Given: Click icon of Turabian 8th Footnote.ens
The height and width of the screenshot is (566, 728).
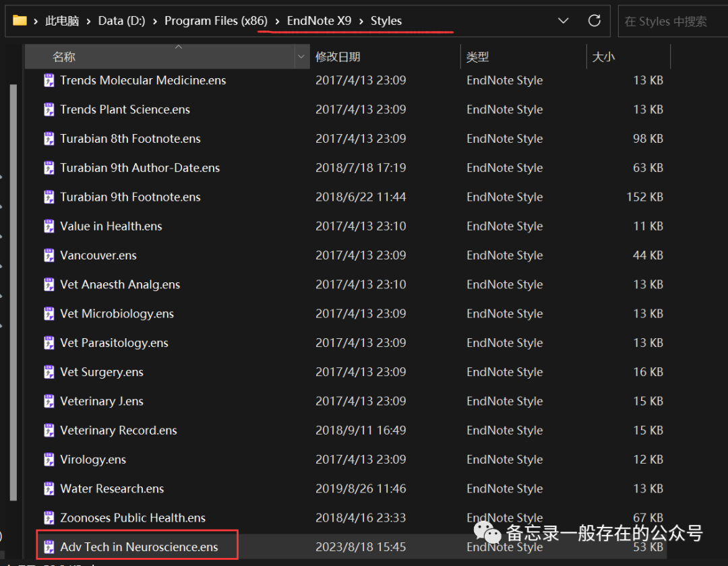Looking at the screenshot, I should (49, 139).
